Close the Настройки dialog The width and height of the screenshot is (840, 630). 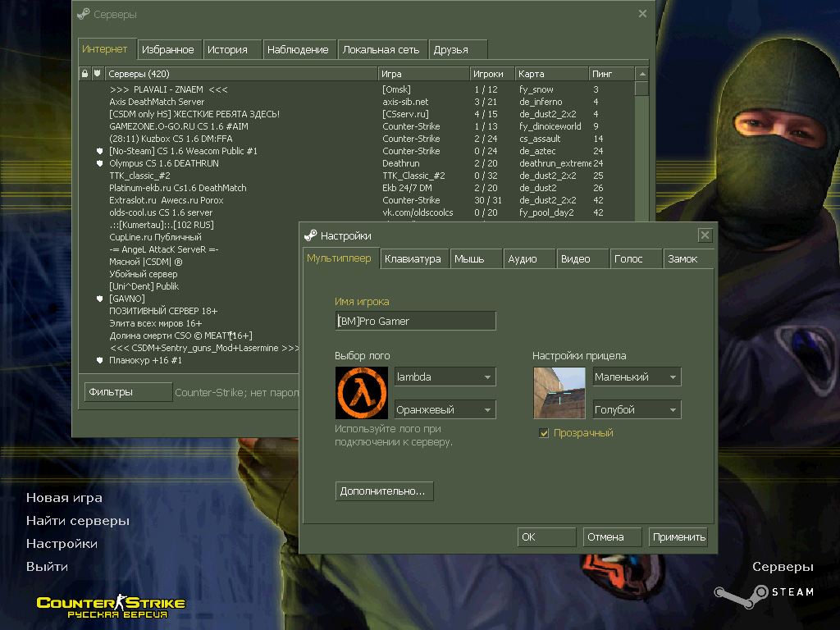coord(705,235)
